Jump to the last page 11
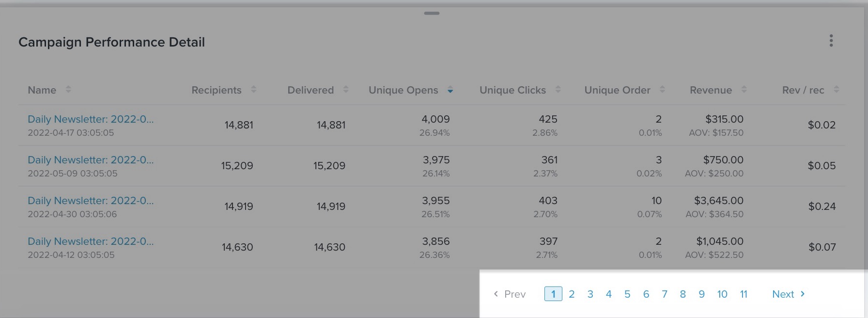The image size is (868, 318). tap(744, 294)
